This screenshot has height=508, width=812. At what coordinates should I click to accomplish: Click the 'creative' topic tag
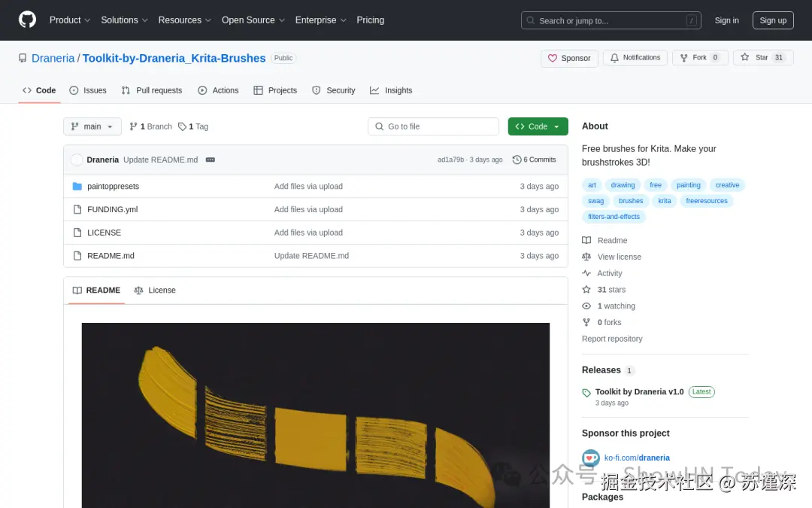coord(727,185)
